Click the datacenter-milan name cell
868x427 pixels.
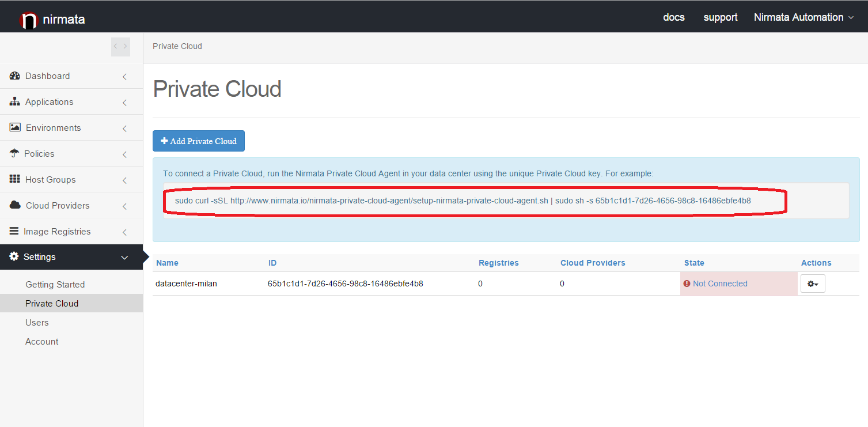tap(186, 284)
